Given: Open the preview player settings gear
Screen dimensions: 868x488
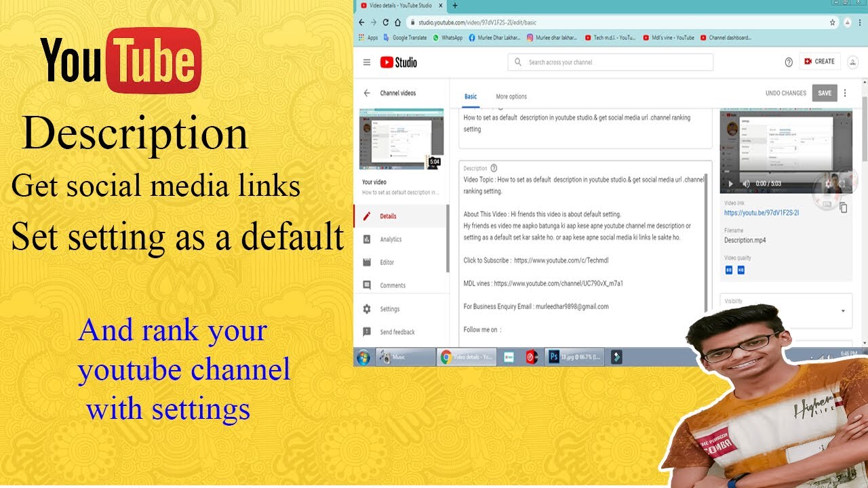Looking at the screenshot, I should tap(829, 184).
